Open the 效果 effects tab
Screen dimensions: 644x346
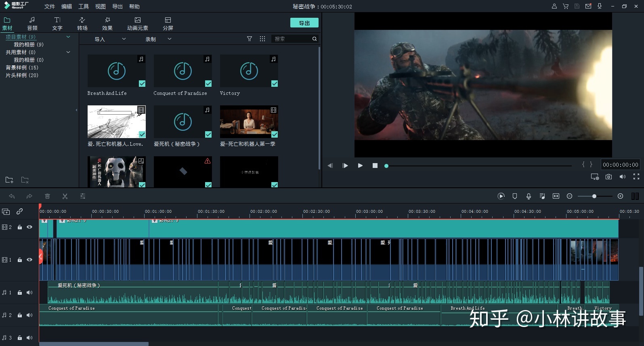click(x=107, y=24)
